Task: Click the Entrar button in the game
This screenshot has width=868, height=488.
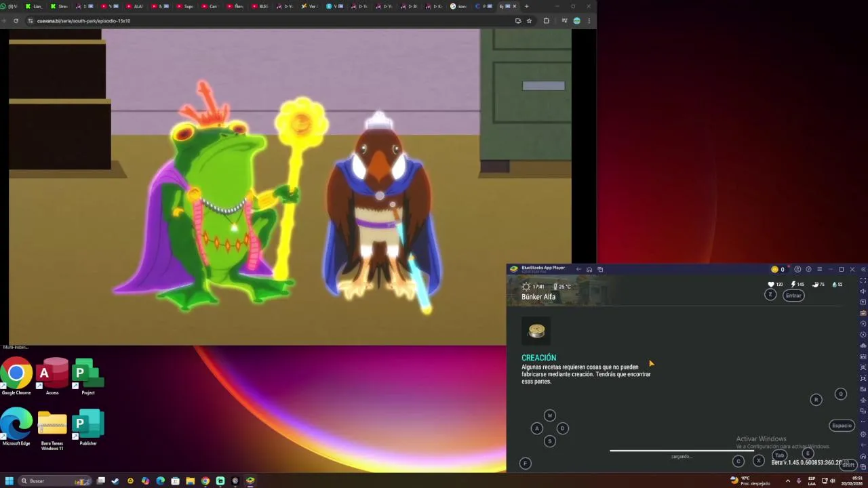Action: tap(793, 295)
